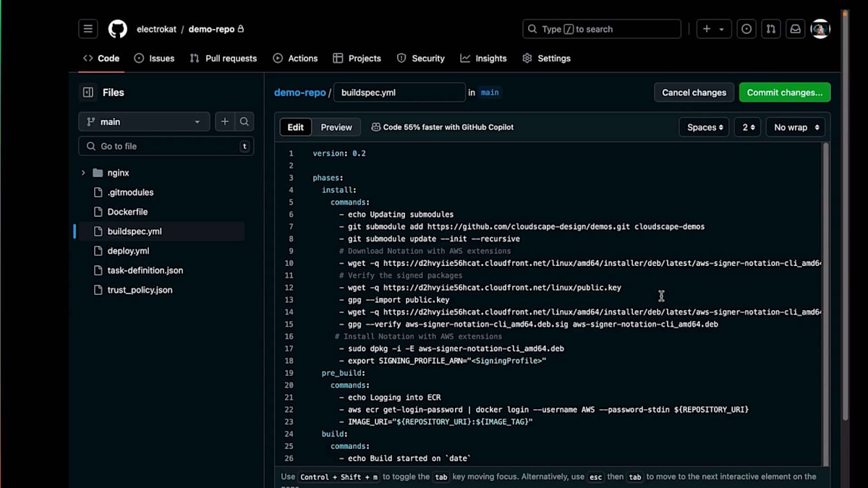This screenshot has width=868, height=488.
Task: Click the demo-repo path link above editor
Action: coord(299,93)
